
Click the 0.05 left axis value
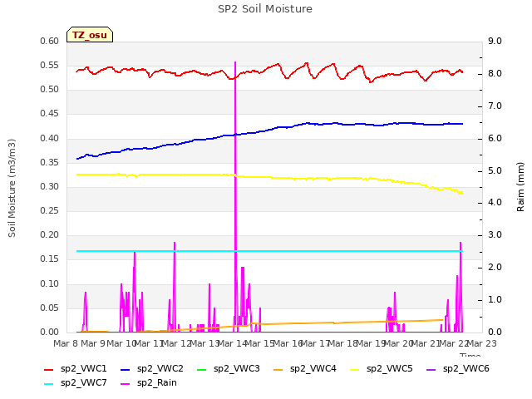point(50,308)
